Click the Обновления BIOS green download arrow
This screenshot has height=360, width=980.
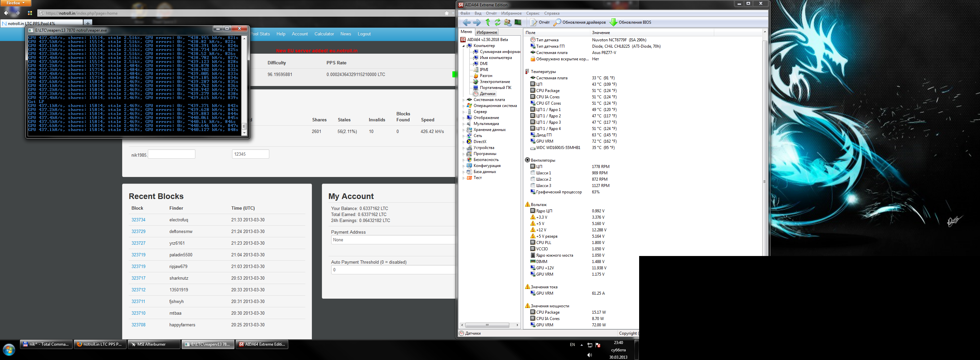click(x=613, y=22)
